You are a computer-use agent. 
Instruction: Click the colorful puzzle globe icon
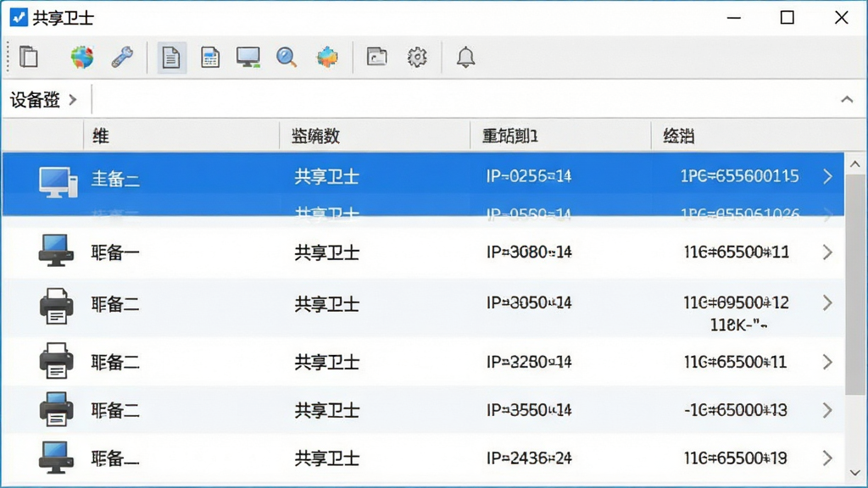326,57
